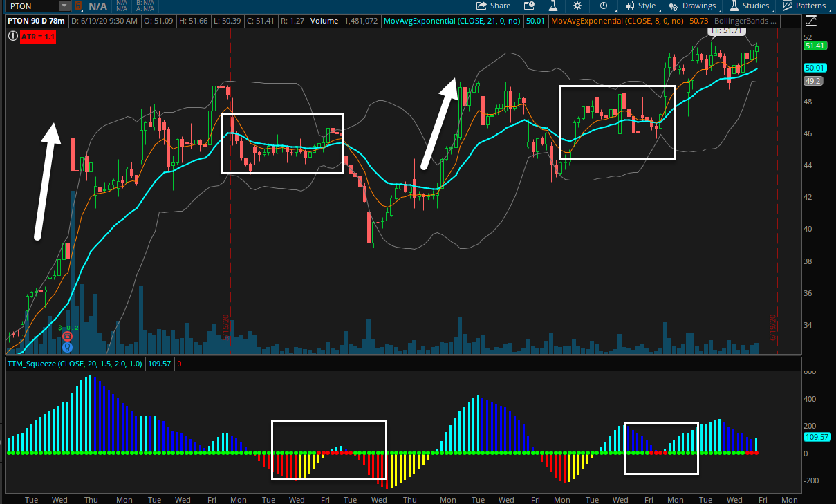Image resolution: width=836 pixels, height=504 pixels.
Task: Click the 36 label on the price axis
Action: pos(808,293)
